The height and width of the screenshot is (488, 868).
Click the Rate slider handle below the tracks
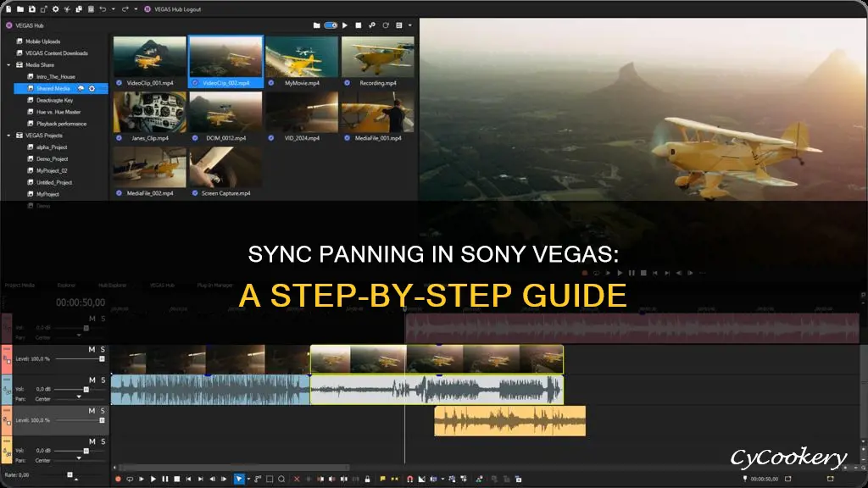click(x=70, y=474)
